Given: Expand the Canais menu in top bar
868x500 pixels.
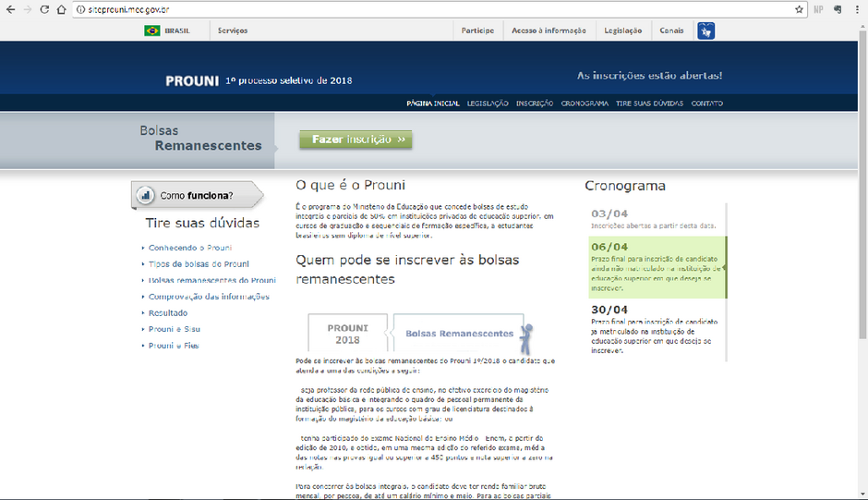Looking at the screenshot, I should [x=671, y=30].
